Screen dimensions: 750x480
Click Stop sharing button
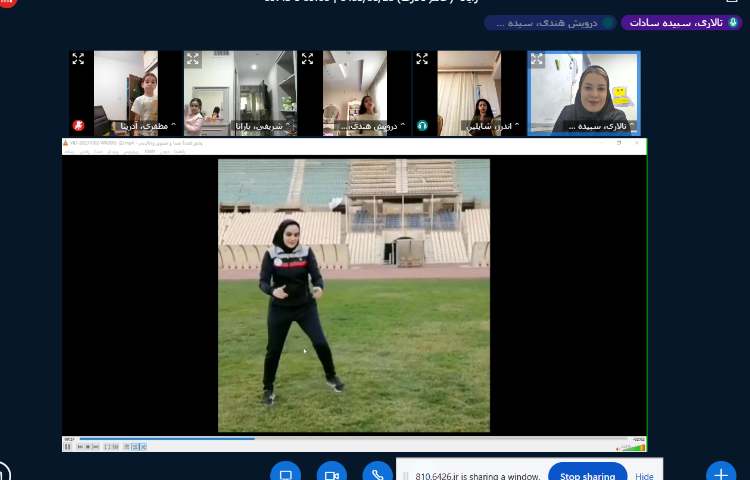(x=587, y=473)
